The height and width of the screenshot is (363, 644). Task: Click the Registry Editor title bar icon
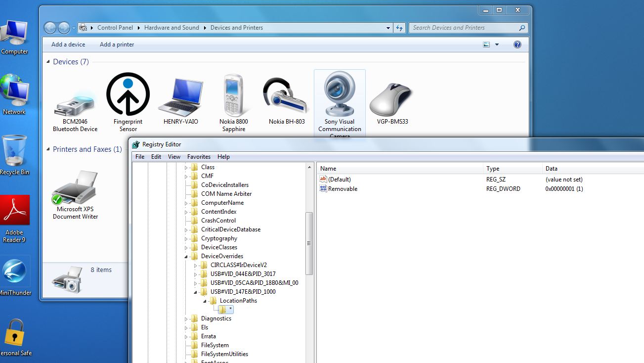(x=135, y=144)
